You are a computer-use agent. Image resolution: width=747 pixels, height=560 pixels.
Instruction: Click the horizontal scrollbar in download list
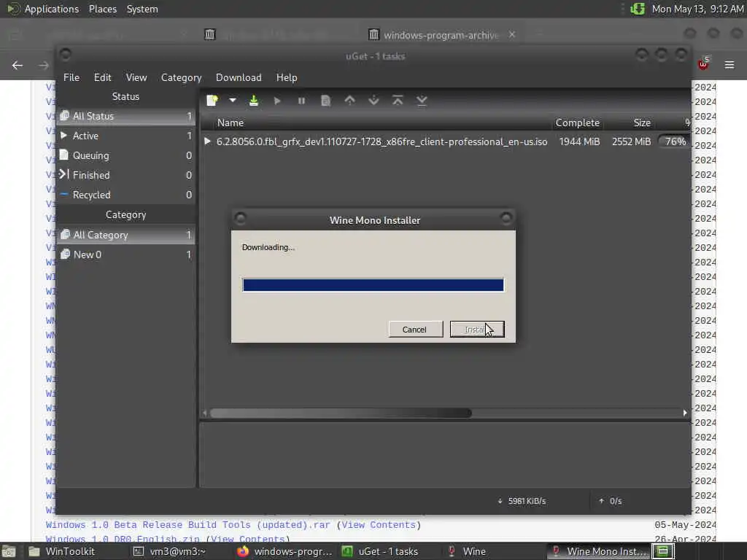tap(341, 413)
